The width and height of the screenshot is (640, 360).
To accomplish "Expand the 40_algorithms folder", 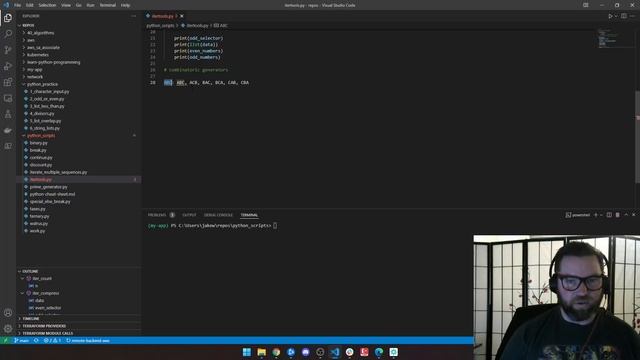I will tap(40, 33).
